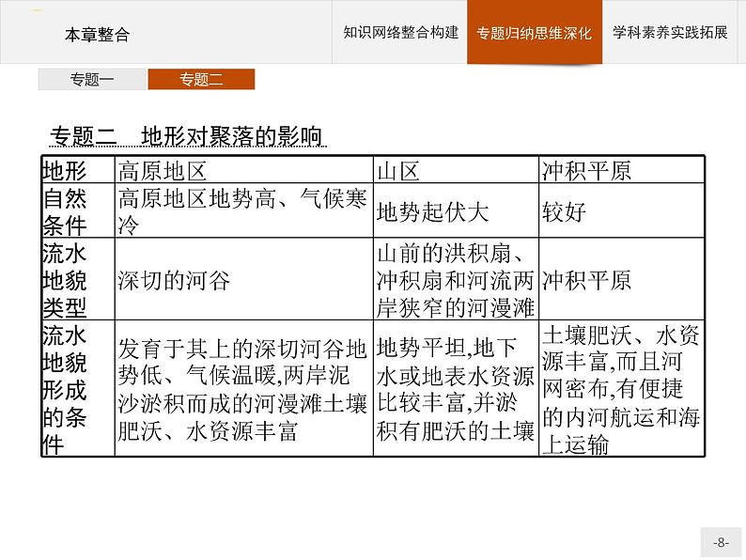The width and height of the screenshot is (746, 560).
Task: Click the 本章整合 heading
Action: click(x=97, y=35)
